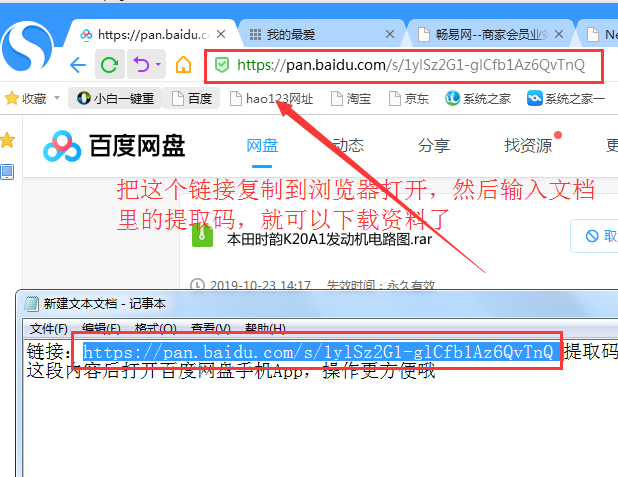Expand the undo icon's dropdown arrow
The image size is (618, 477).
[158, 64]
